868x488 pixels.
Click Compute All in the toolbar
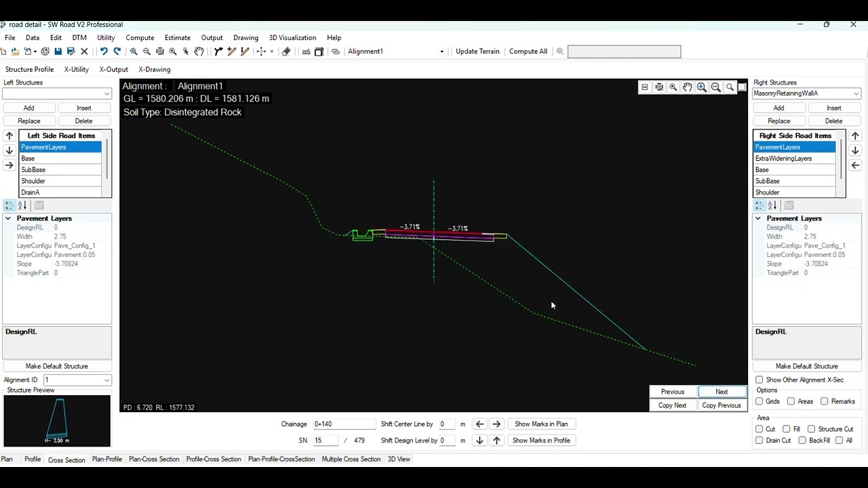[528, 52]
